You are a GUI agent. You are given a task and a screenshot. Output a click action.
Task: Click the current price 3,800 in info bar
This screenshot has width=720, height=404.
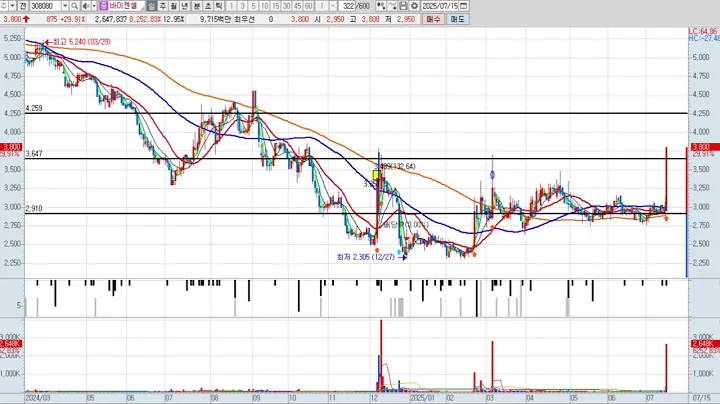12,19
